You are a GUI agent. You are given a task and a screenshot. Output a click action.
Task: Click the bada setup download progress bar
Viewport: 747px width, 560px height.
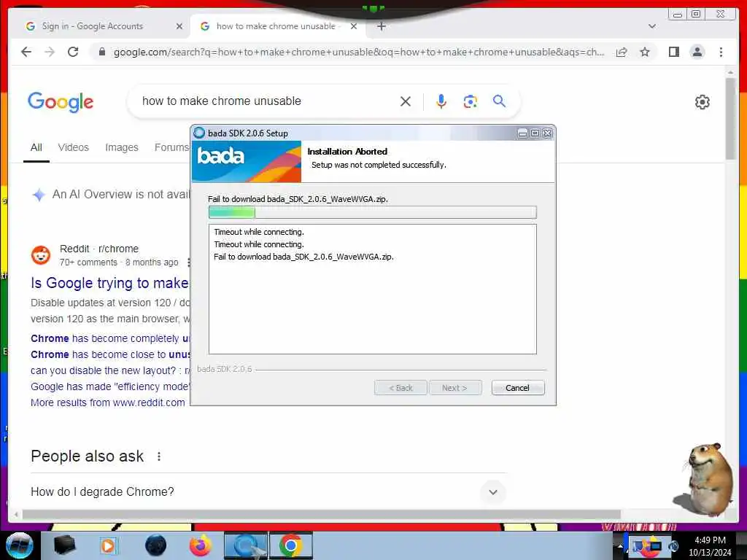click(x=373, y=212)
